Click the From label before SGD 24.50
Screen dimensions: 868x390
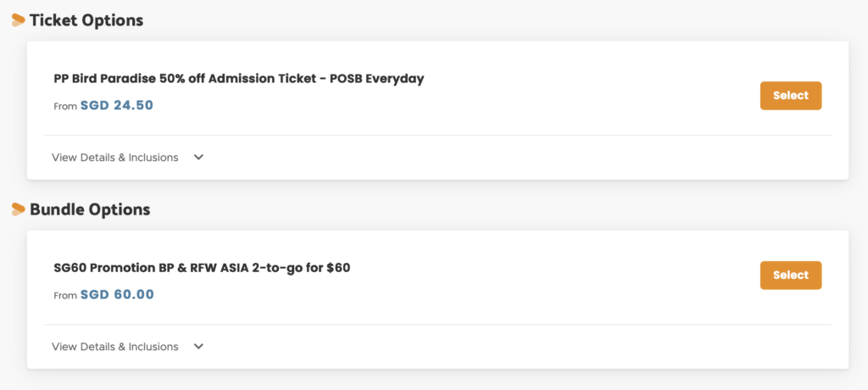(x=65, y=107)
